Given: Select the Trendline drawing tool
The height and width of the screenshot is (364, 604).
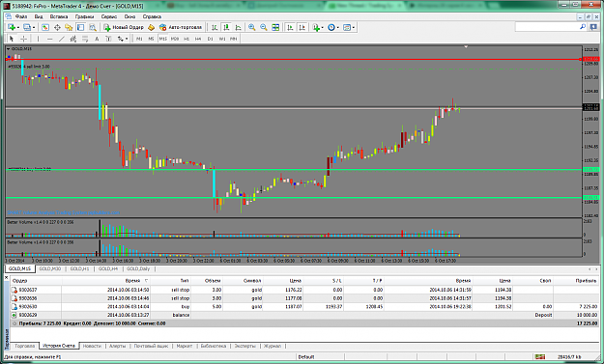Looking at the screenshot, I should point(62,39).
